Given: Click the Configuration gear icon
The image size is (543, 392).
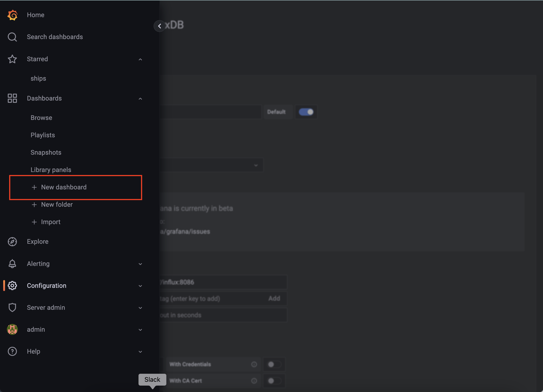Looking at the screenshot, I should point(12,286).
